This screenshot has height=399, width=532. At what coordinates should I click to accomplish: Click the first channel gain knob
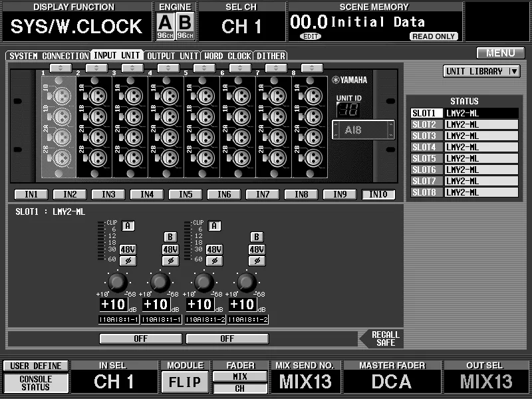tap(118, 282)
